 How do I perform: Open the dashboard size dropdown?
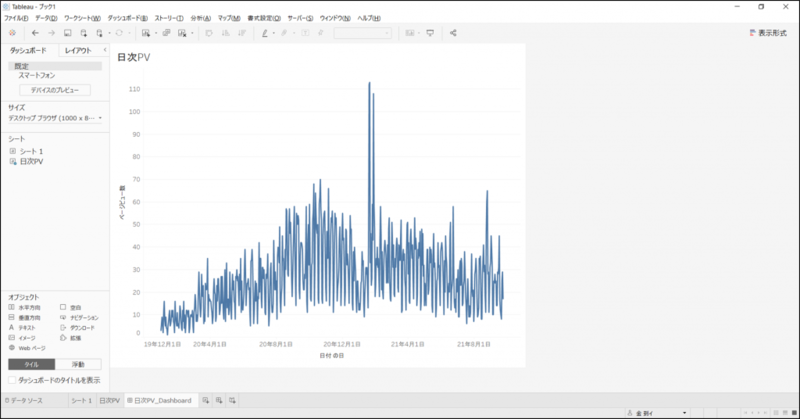pos(55,118)
